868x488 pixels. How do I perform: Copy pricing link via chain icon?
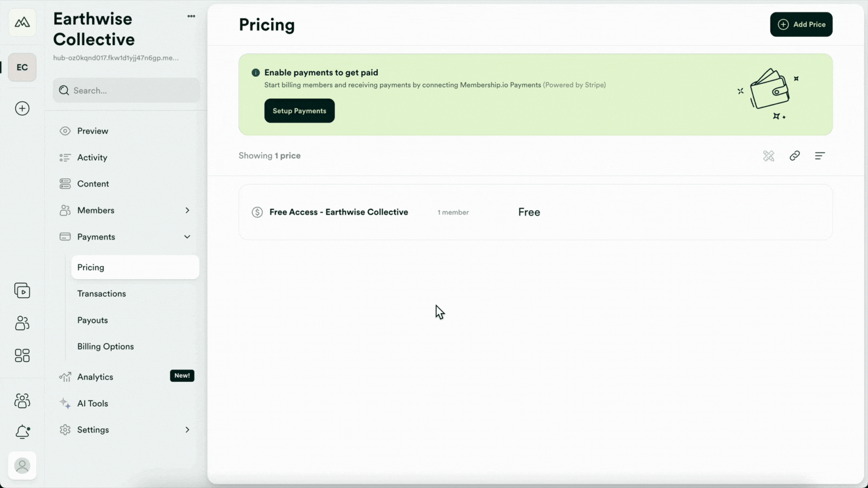[x=795, y=156]
